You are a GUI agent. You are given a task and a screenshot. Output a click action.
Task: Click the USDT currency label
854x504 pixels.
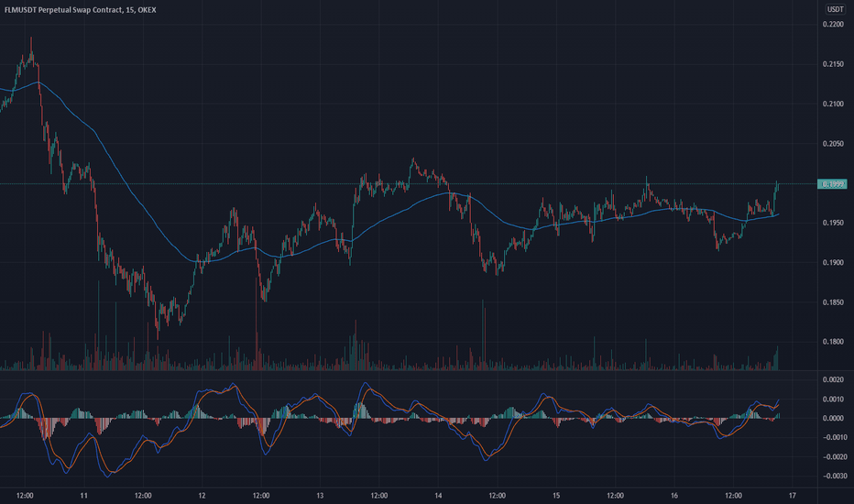[x=835, y=9]
